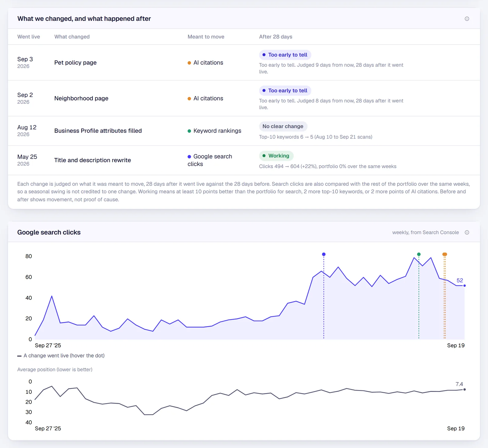Click the 'Too early to tell' badge for Pet policy page
This screenshot has width=488, height=448.
point(285,55)
